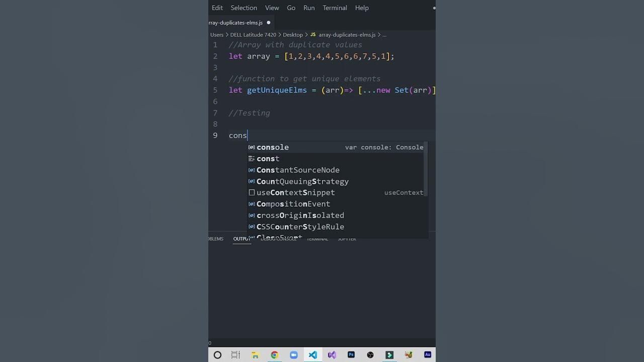Open Task View from the taskbar
Image resolution: width=644 pixels, height=362 pixels.
(235, 355)
